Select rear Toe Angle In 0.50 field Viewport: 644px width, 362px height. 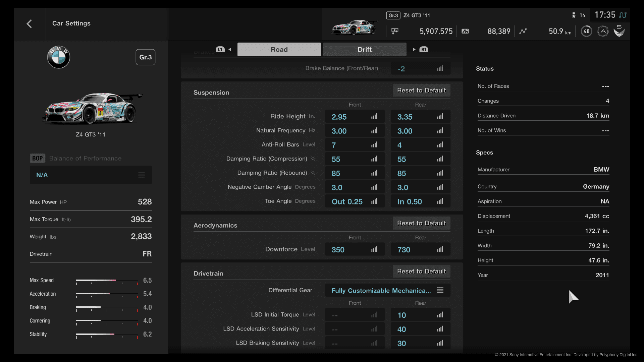click(x=421, y=201)
